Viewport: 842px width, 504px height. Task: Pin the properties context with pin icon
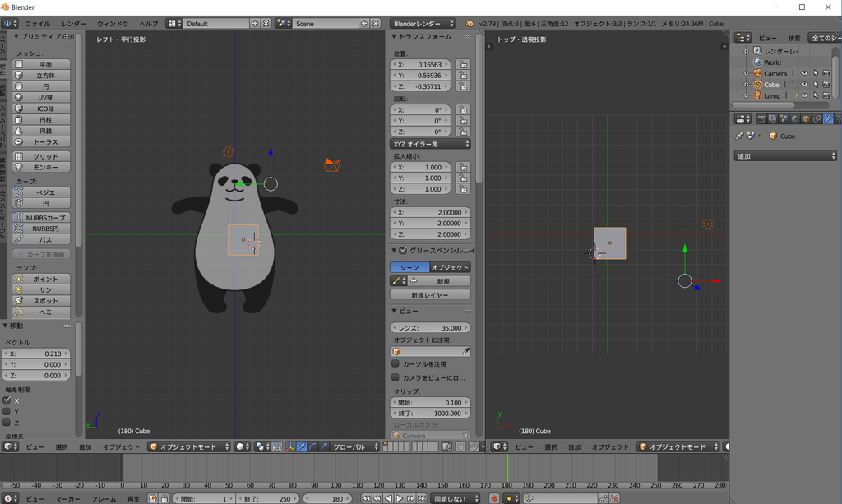pos(739,136)
